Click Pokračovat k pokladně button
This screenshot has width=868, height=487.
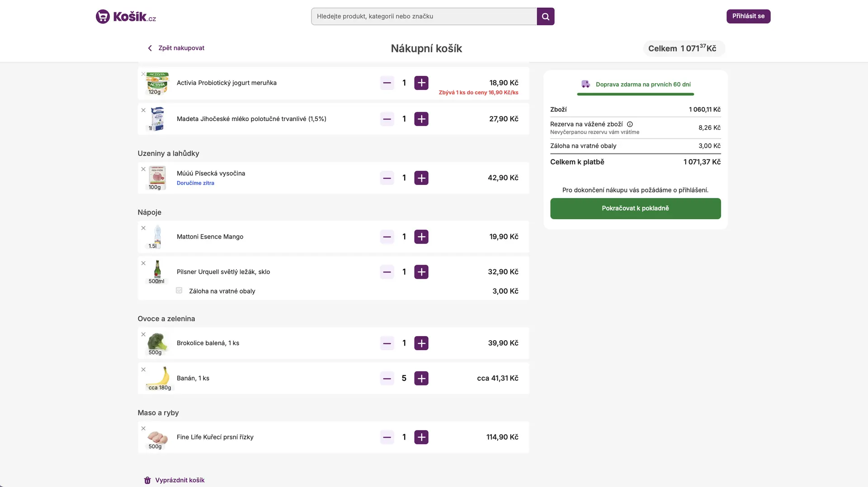pos(636,209)
